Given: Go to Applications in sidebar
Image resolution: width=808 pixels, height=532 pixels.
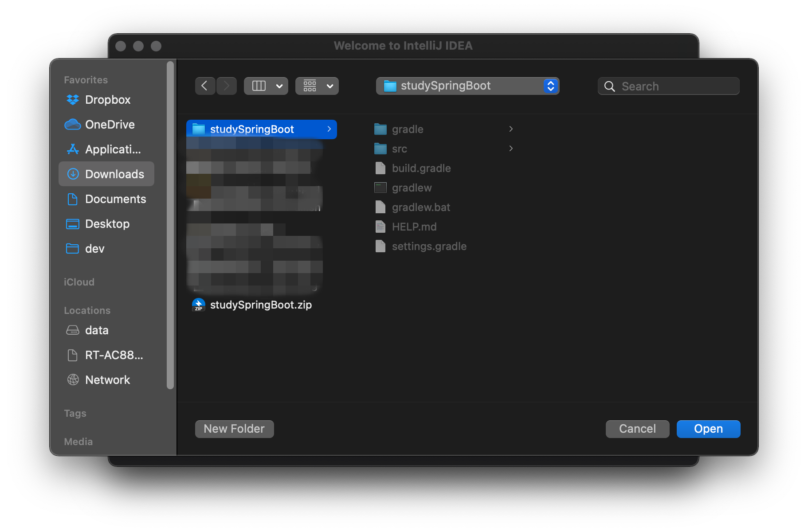Looking at the screenshot, I should click(113, 149).
